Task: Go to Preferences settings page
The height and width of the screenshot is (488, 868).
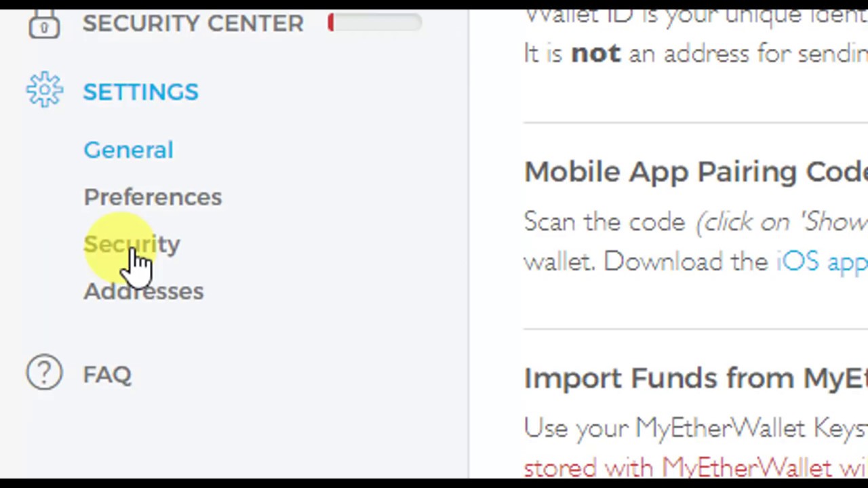Action: (153, 197)
